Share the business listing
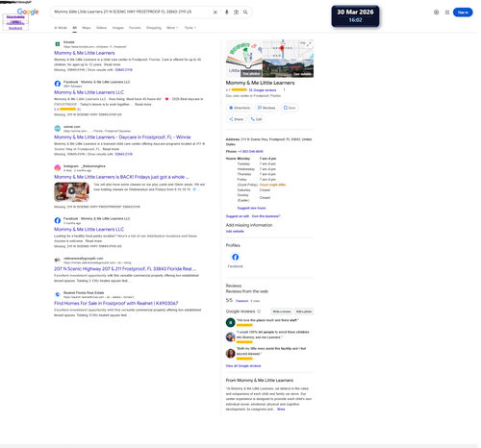This screenshot has width=481, height=448. coord(236,119)
